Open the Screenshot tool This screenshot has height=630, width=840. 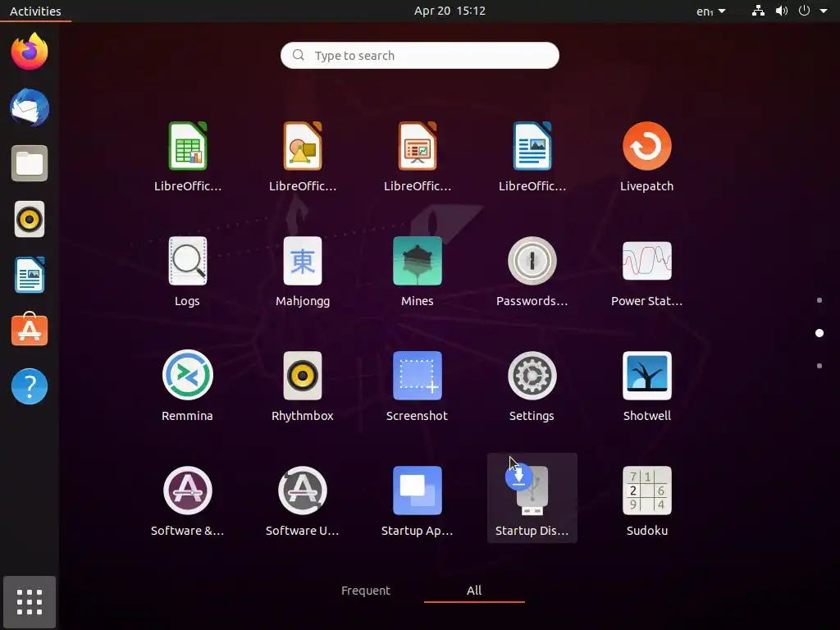pos(418,376)
